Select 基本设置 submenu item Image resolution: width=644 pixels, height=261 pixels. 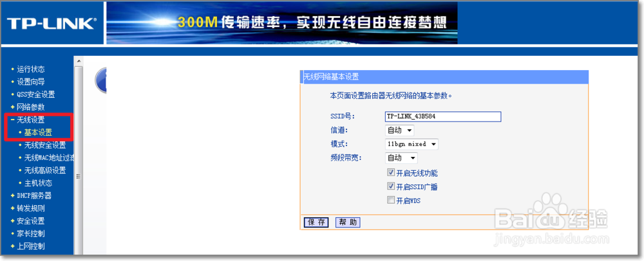tap(38, 133)
